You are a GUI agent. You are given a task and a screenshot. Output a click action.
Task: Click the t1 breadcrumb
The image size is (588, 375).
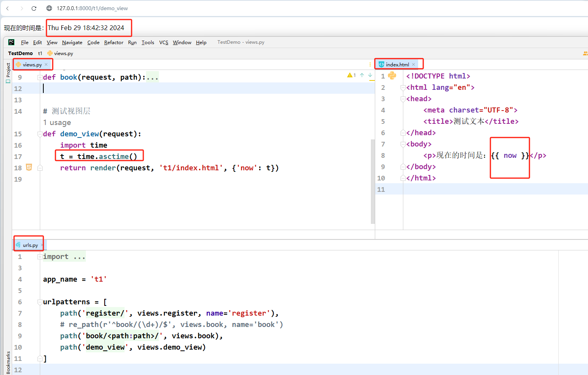coord(40,53)
